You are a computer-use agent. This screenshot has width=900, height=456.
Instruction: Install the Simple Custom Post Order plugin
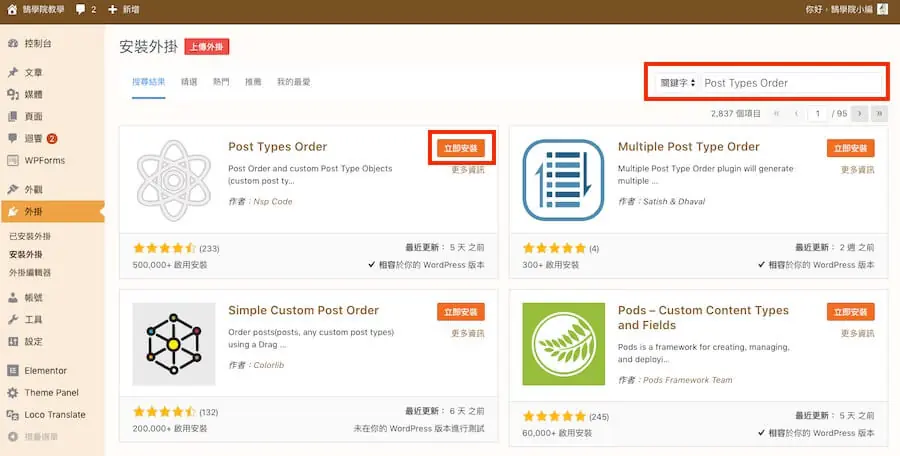point(461,312)
